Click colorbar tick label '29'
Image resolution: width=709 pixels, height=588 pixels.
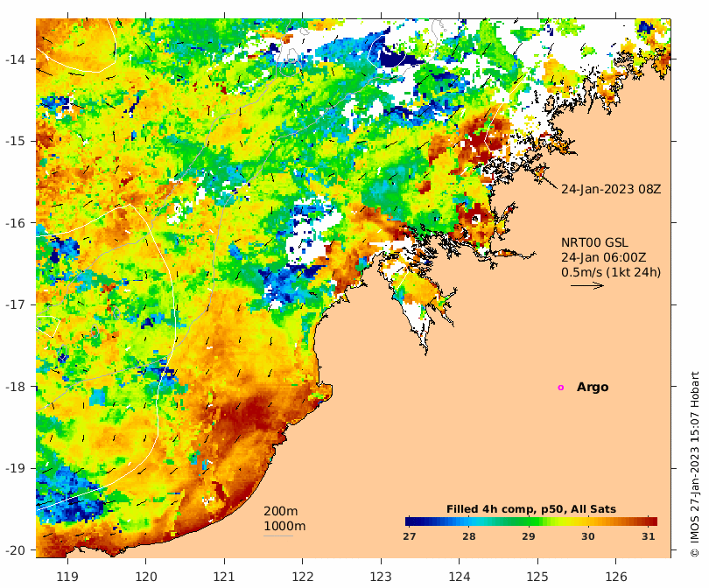(529, 536)
